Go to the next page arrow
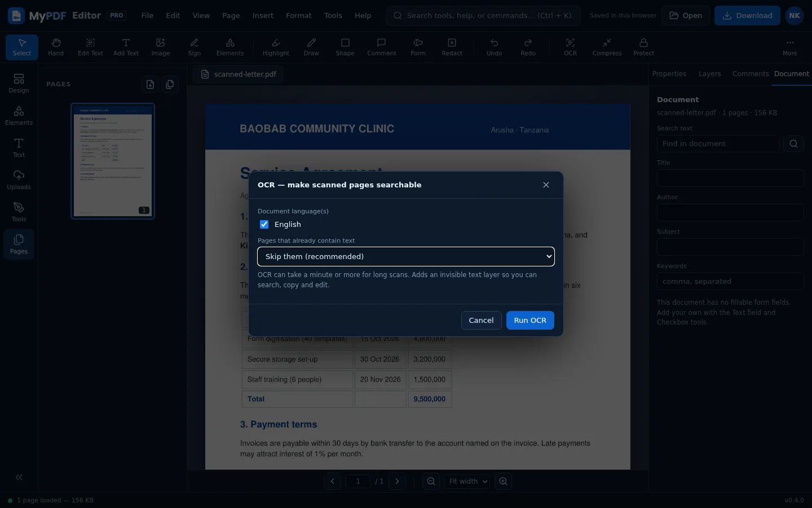Image resolution: width=812 pixels, height=508 pixels. 398,481
